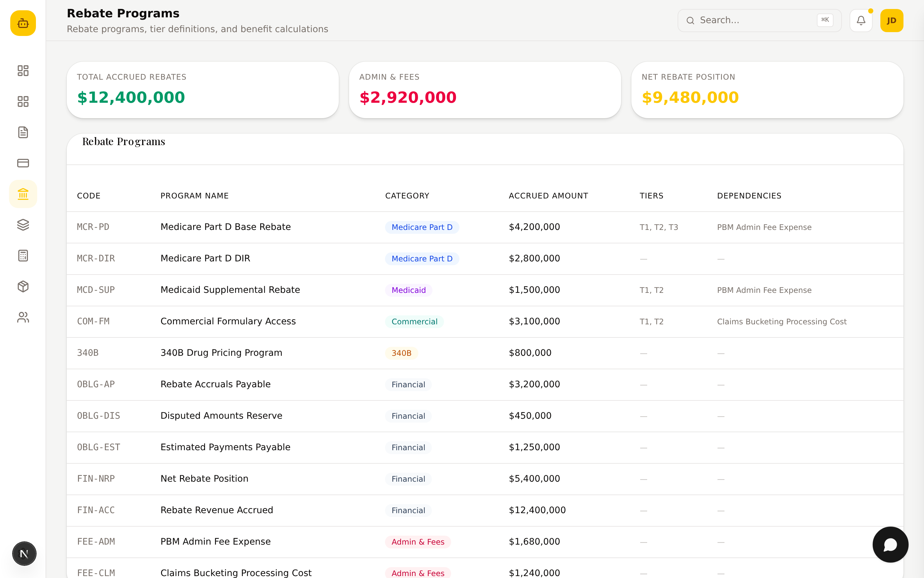Viewport: 924px width, 578px height.
Task: Click the $1,240,000 amount in FEE-CLM row
Action: (534, 573)
